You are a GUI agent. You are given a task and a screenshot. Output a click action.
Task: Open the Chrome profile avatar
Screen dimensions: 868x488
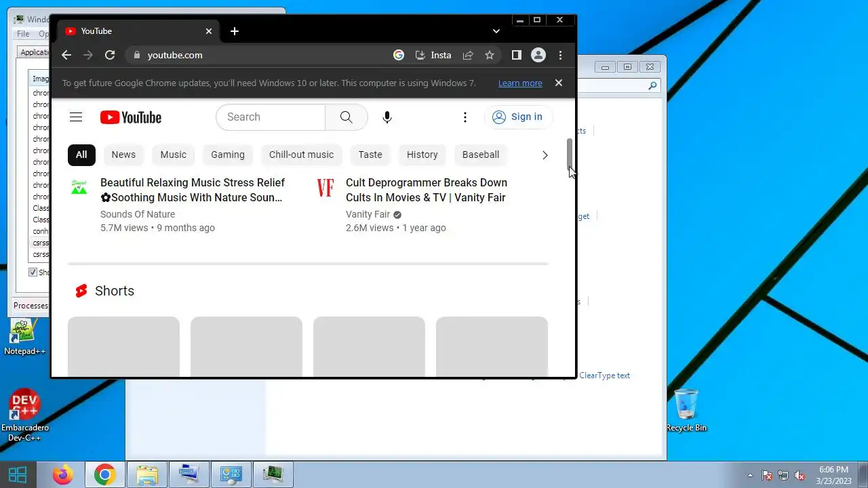538,55
